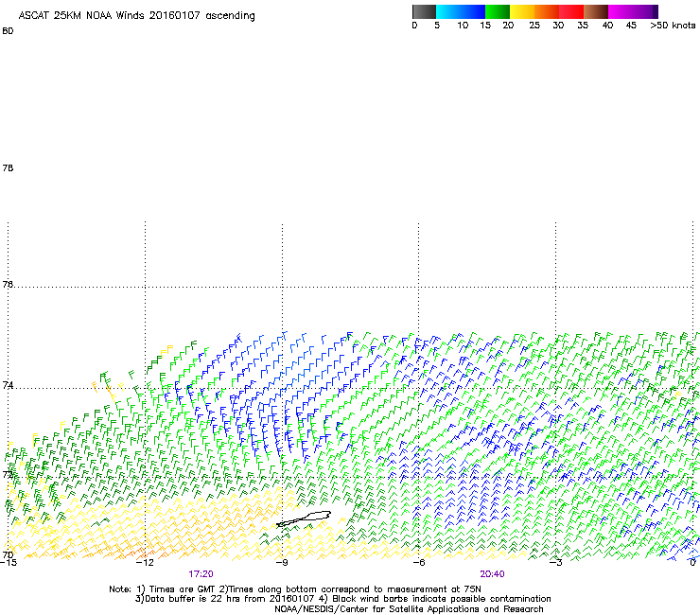700x615 pixels.
Task: Click the -15 longitude axis label
Action: [x=9, y=562]
